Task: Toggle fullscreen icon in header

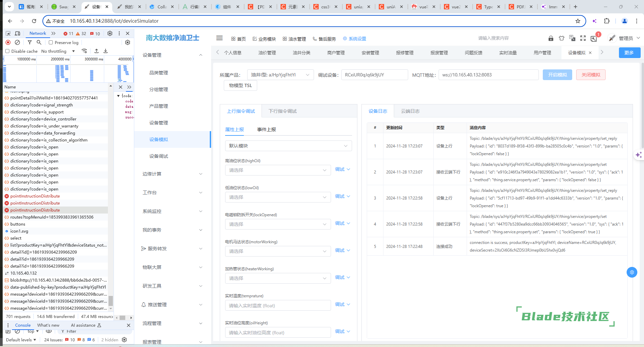Action: click(583, 38)
